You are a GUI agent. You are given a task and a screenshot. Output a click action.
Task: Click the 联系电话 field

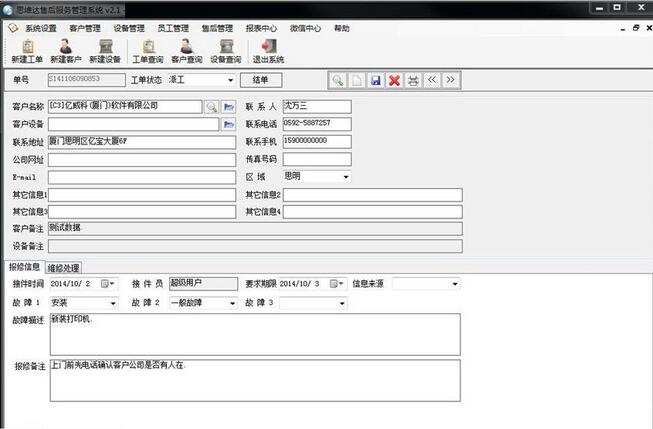point(317,124)
